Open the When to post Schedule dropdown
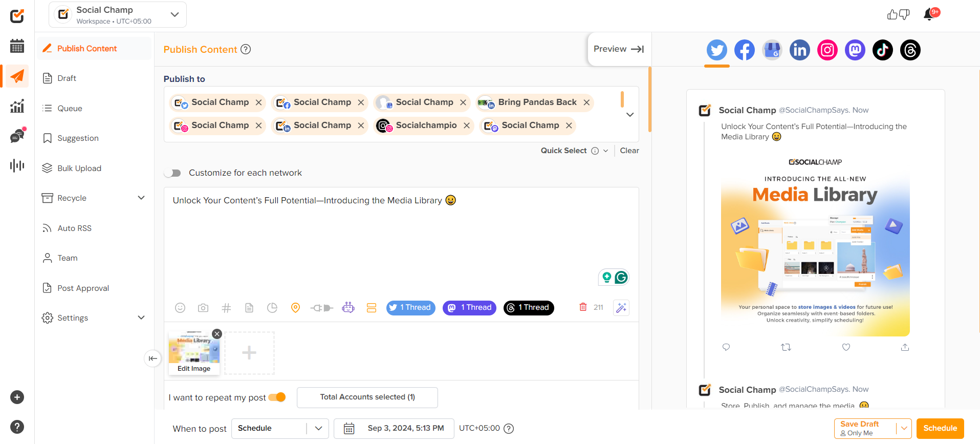 click(280, 429)
